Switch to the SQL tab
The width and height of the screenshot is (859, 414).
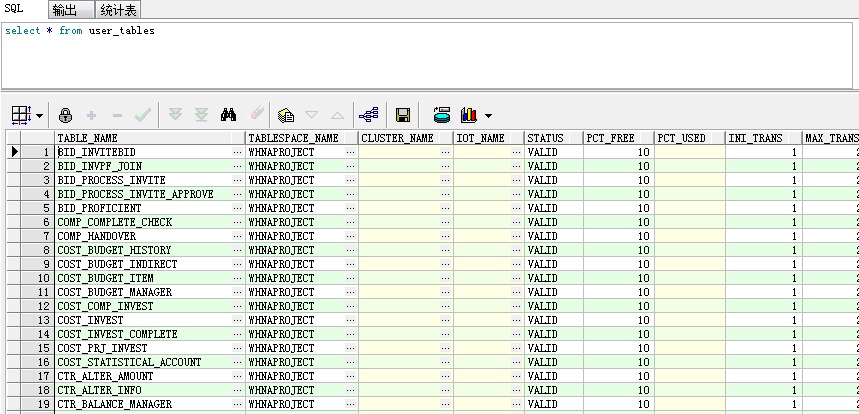click(x=13, y=9)
